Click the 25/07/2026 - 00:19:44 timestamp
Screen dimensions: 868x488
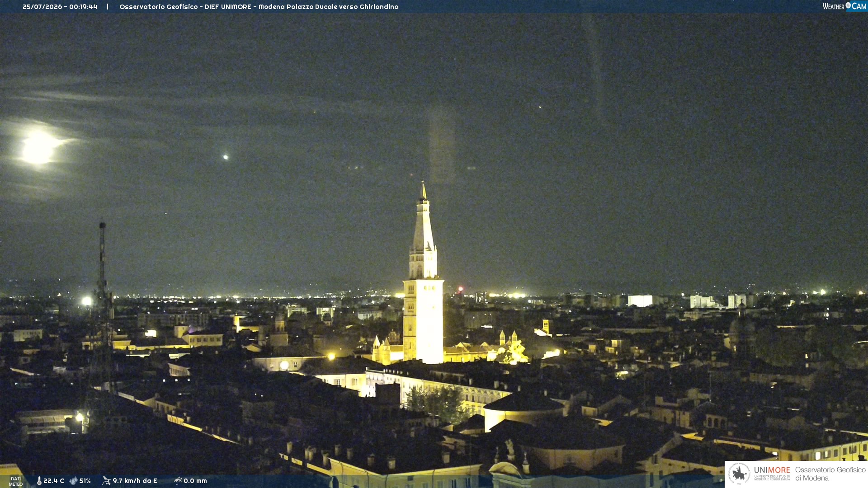pos(60,7)
